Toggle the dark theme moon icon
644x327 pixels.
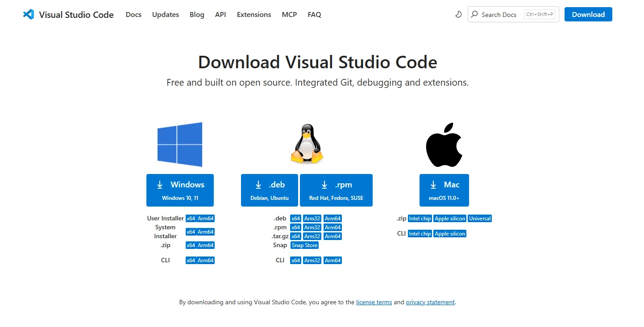tap(458, 14)
